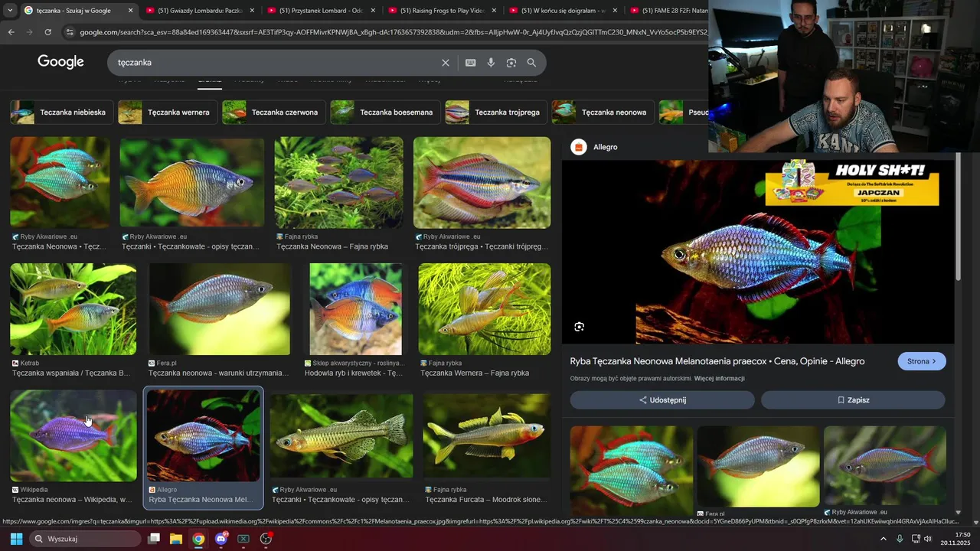This screenshot has width=980, height=551.
Task: Open the Fera.pl Tęczanka neonowa thumbnail
Action: 220,309
